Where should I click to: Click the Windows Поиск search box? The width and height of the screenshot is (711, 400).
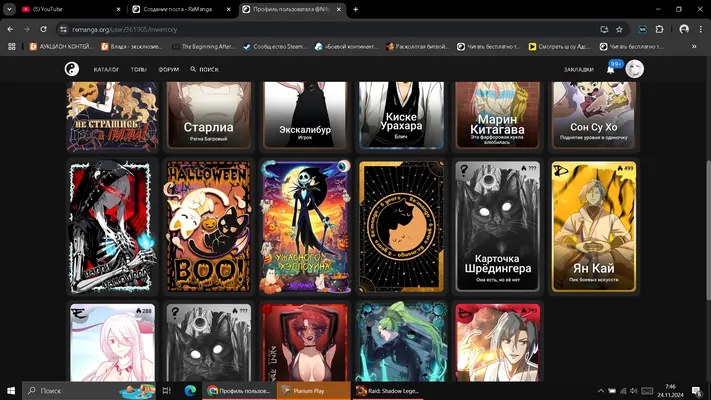tap(89, 390)
